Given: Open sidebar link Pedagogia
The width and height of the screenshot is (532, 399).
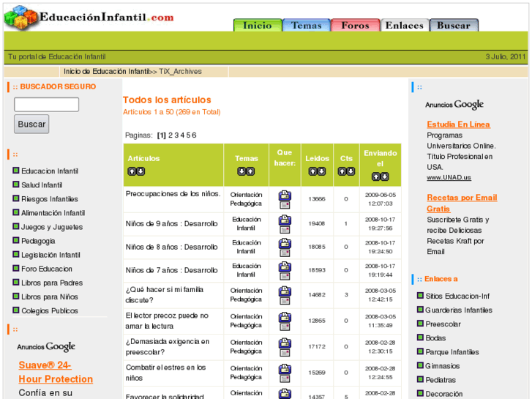Looking at the screenshot, I should point(38,241).
